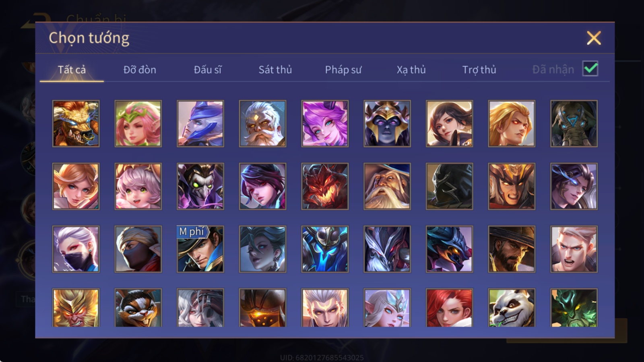Open the "Sát thủ" tab

coord(275,70)
